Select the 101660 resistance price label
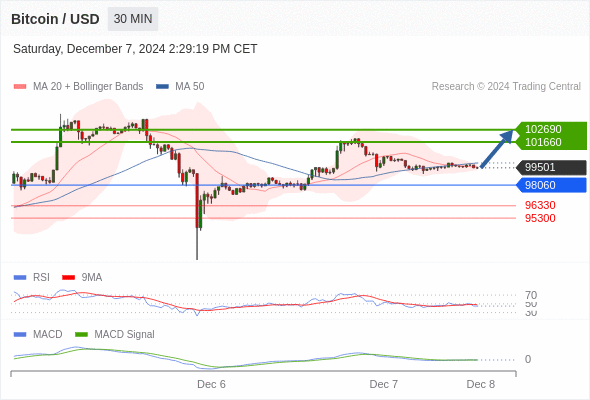 (x=543, y=142)
